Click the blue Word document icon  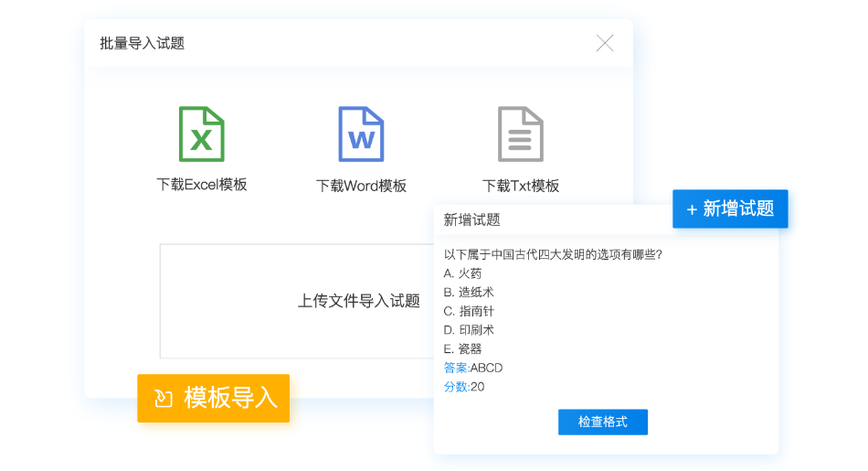tap(361, 134)
